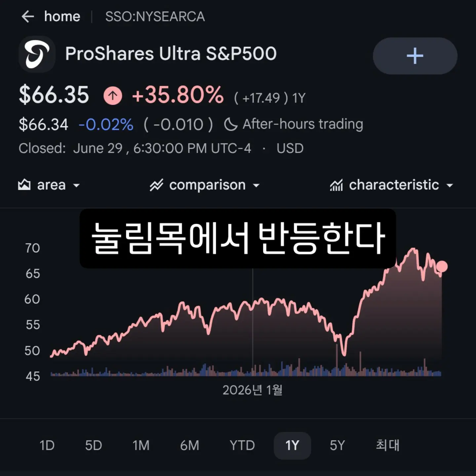The height and width of the screenshot is (476, 476).
Task: Switch to the 1D time range
Action: [x=47, y=445]
